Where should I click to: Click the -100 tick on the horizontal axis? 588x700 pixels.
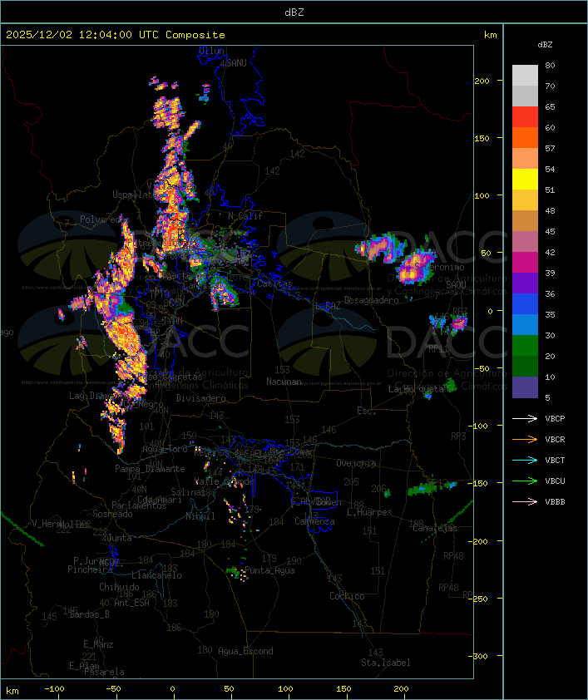pos(54,689)
